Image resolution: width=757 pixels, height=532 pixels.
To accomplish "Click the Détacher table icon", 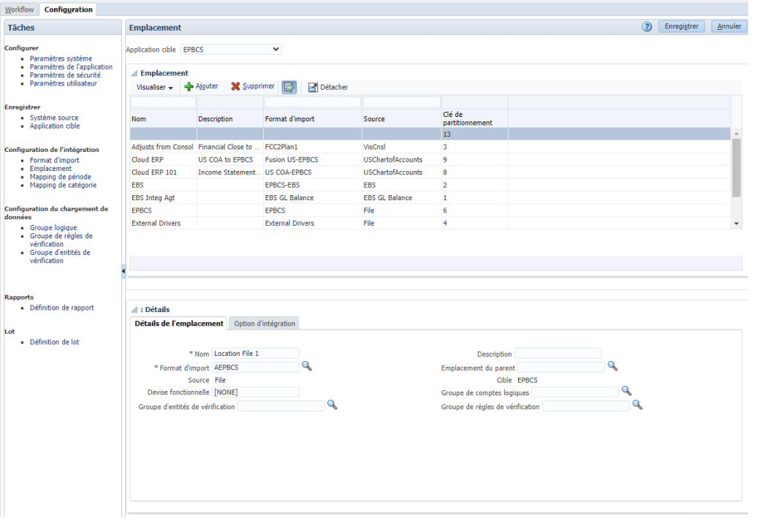I will 313,88.
